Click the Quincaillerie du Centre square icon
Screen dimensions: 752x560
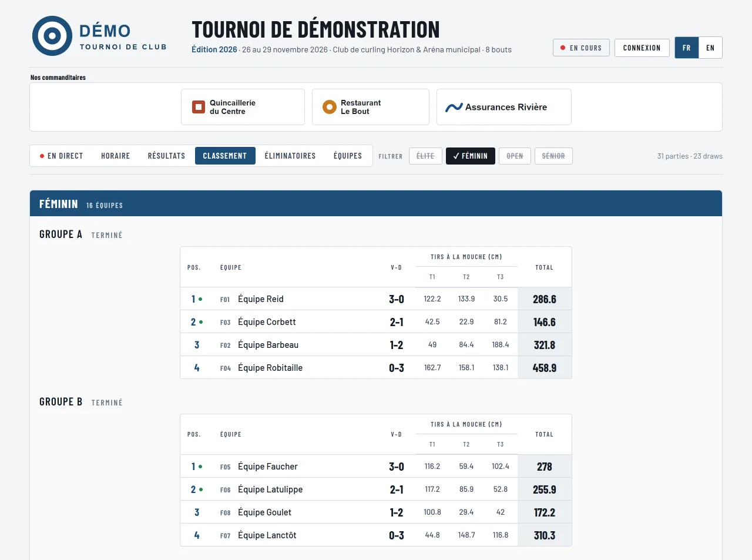199,107
